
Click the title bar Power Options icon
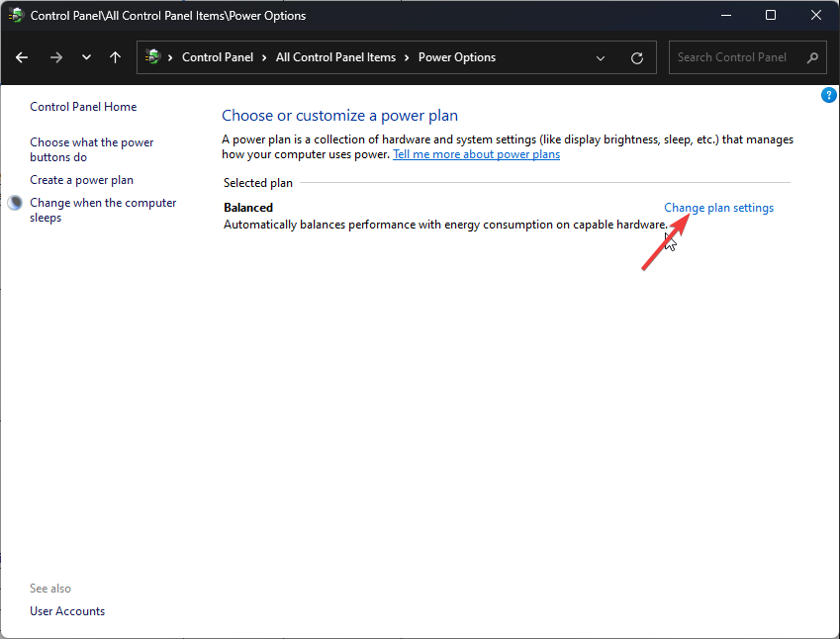16,15
